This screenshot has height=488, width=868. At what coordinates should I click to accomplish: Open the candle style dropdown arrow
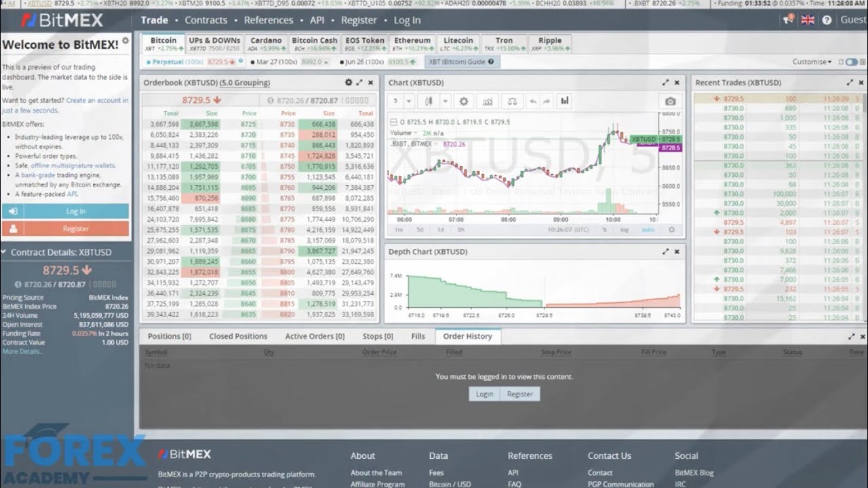point(445,101)
